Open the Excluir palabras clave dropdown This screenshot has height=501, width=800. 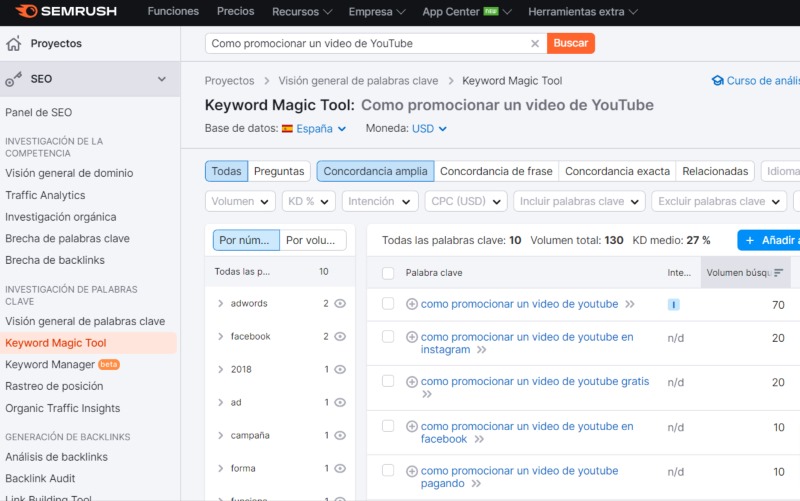click(719, 202)
